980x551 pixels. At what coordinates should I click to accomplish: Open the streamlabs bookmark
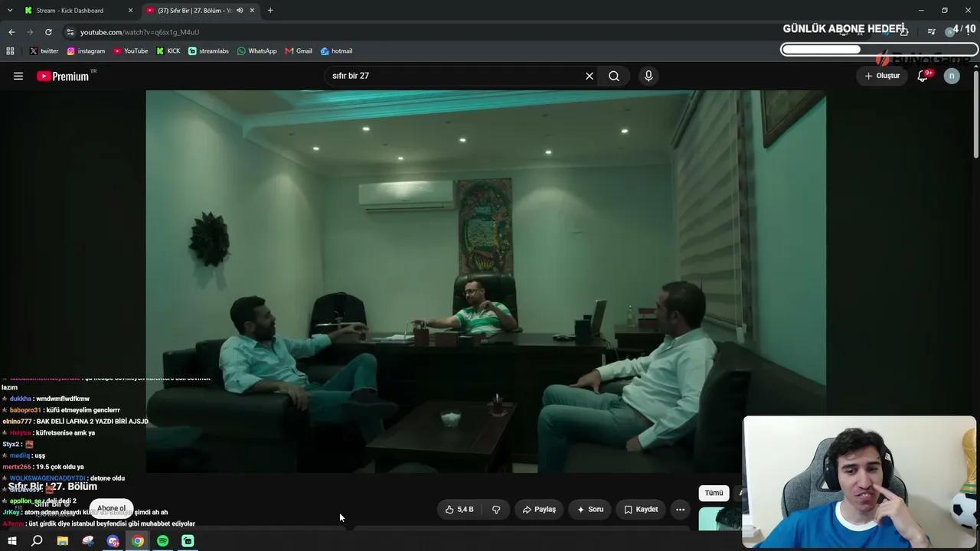click(x=208, y=51)
